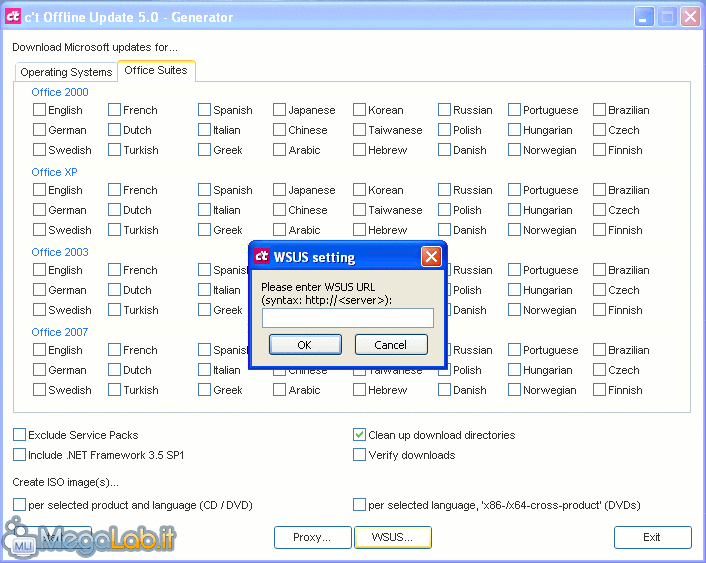Check Portuguese for Office 2003
Screen dimensions: 706x563
click(514, 270)
